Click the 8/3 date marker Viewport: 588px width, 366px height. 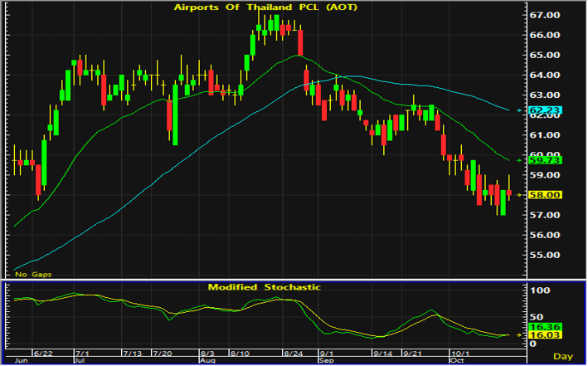pos(207,354)
